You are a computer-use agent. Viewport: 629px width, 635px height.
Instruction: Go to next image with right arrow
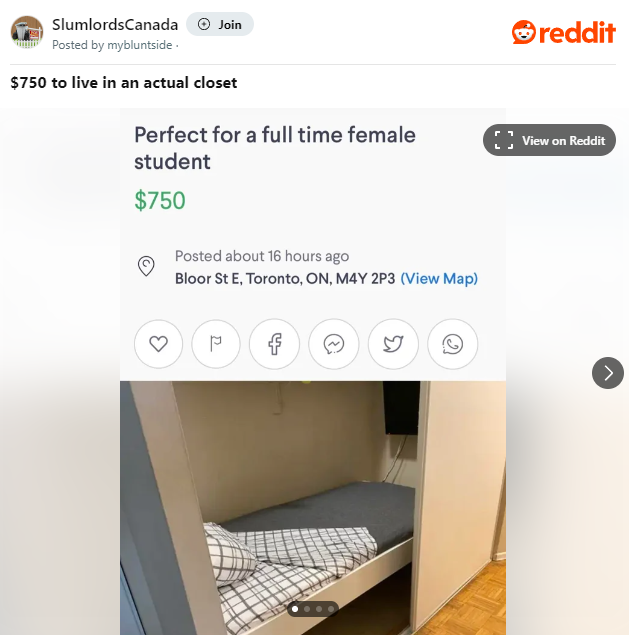608,373
